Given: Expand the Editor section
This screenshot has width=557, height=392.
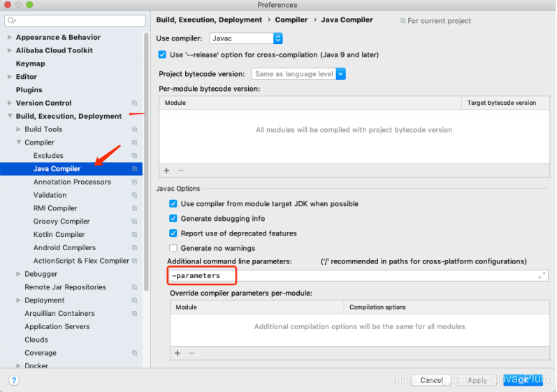Looking at the screenshot, I should (10, 77).
